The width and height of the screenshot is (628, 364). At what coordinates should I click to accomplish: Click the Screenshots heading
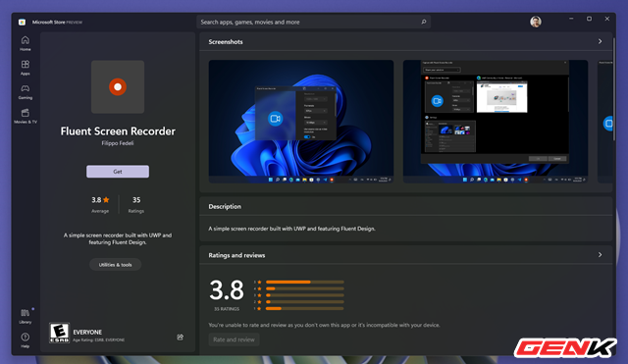click(x=226, y=41)
